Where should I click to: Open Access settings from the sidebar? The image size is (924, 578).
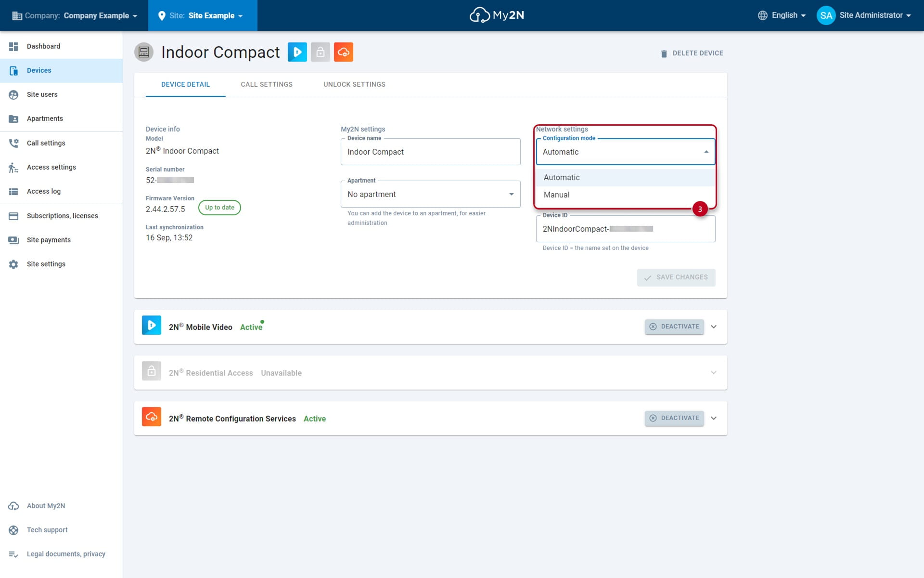click(x=61, y=167)
